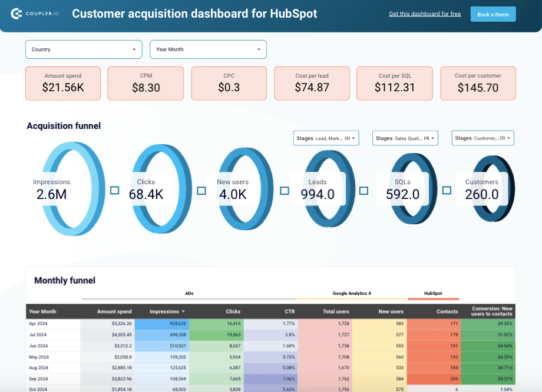This screenshot has height=392, width=542.
Task: Select the May 2024 row label
Action: point(39,357)
